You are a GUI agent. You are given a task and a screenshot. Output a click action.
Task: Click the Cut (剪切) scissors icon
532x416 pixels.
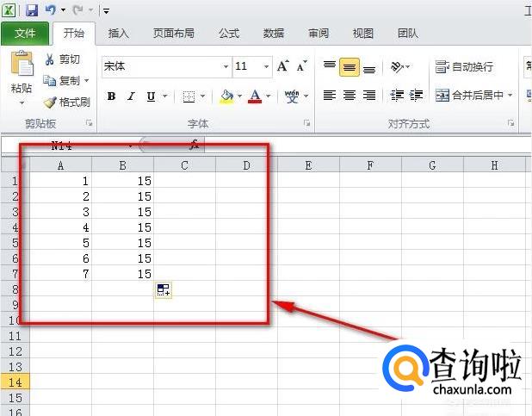point(50,59)
